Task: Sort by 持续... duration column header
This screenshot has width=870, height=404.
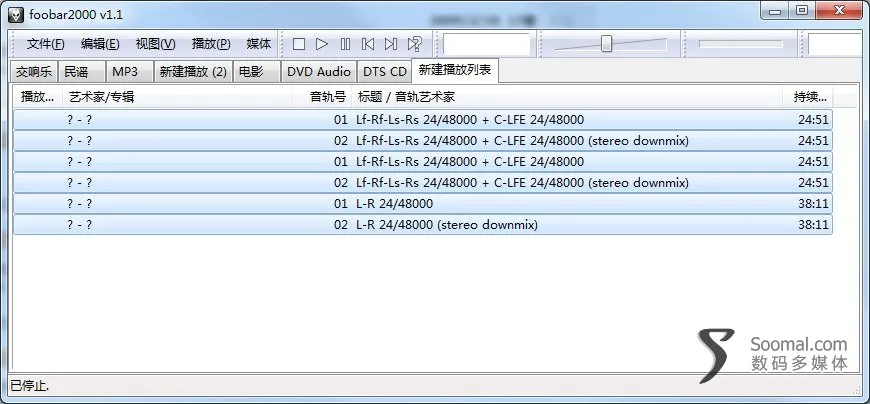Action: coord(808,97)
